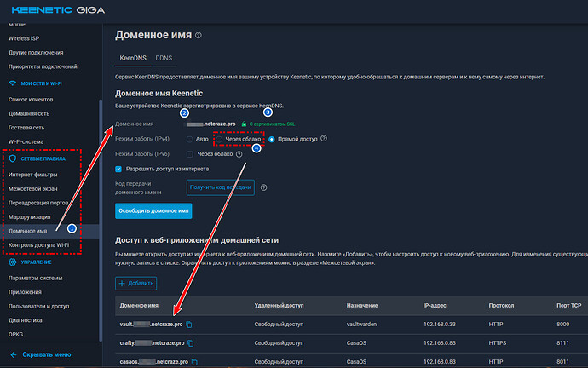588x368 pixels.
Task: Click help icon next to Доменное имя title
Action: (199, 36)
